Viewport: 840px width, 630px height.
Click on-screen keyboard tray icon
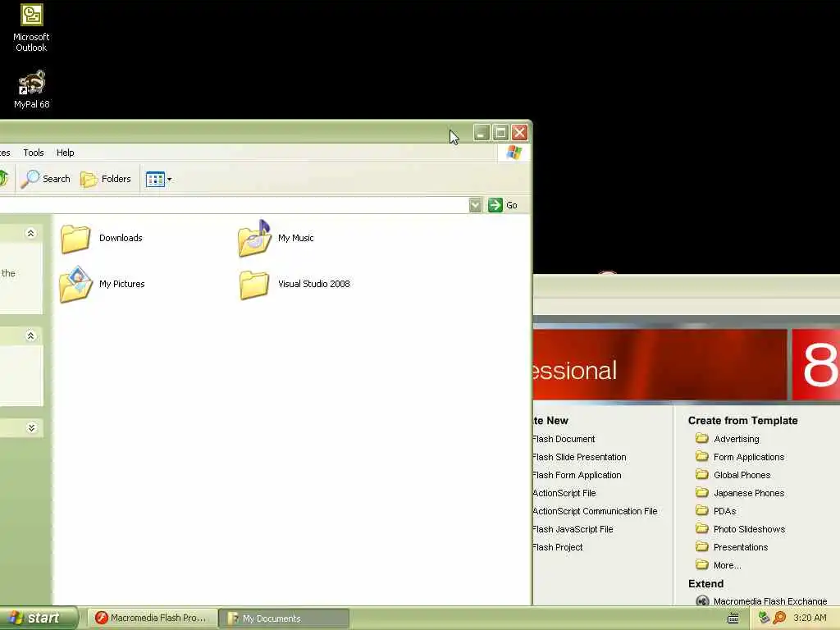(733, 619)
